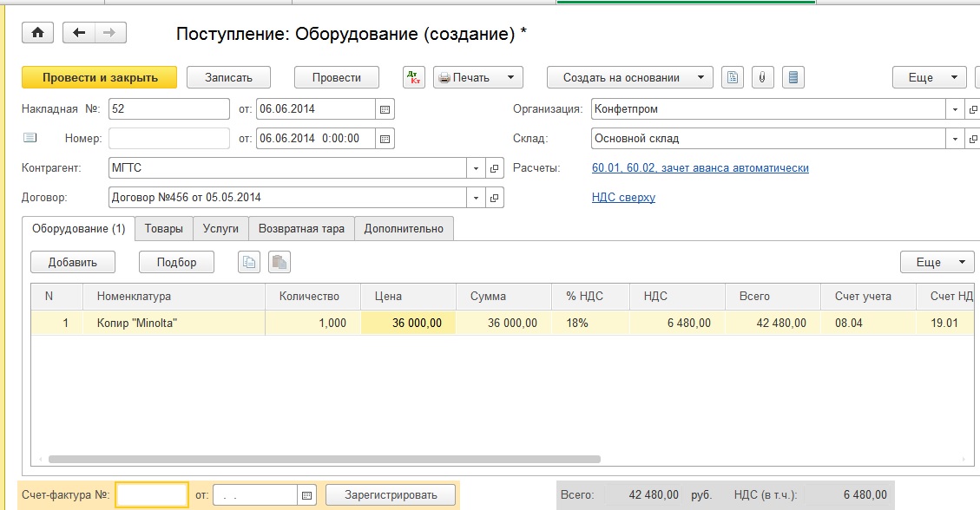Go to the home page icon
The image size is (980, 510).
[x=37, y=33]
